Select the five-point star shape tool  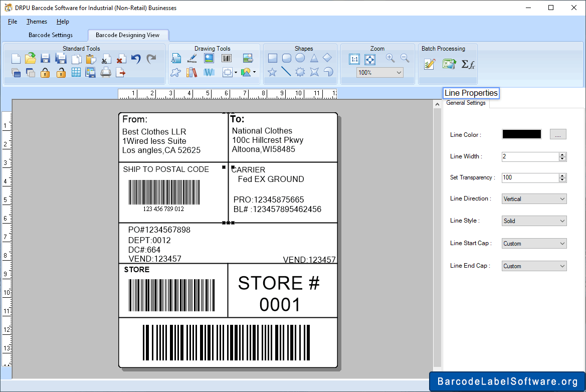pyautogui.click(x=272, y=72)
